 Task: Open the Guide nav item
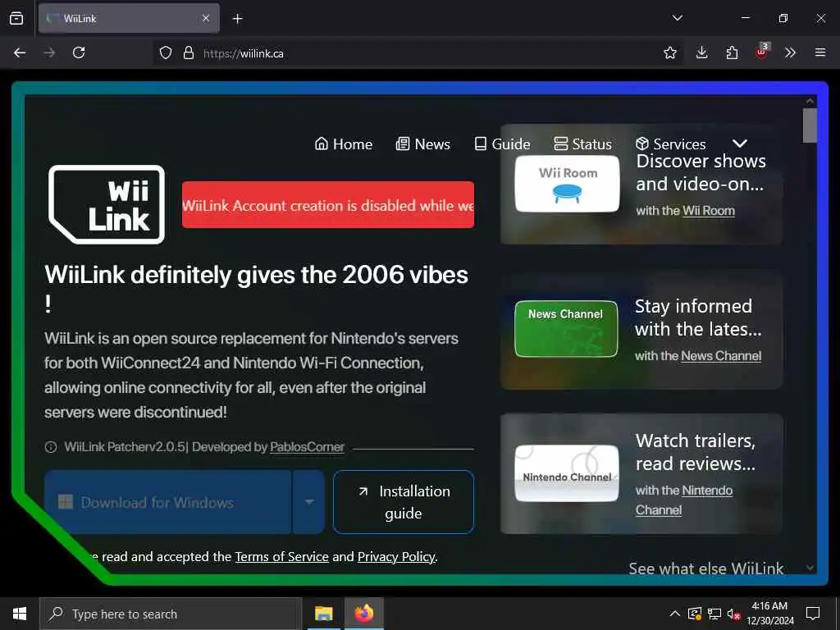coord(502,144)
